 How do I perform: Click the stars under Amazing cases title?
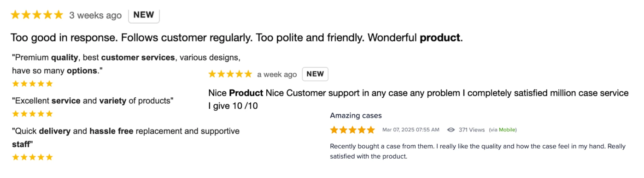click(x=352, y=130)
